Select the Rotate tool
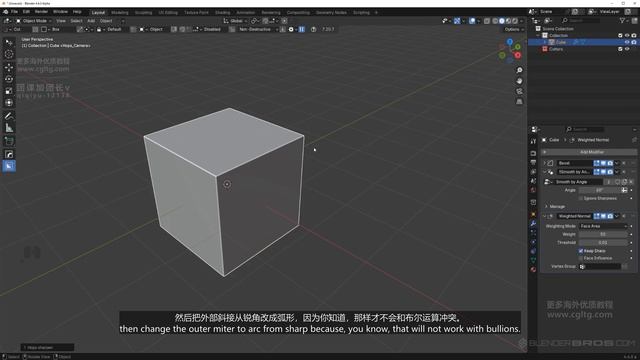 pos(9,79)
